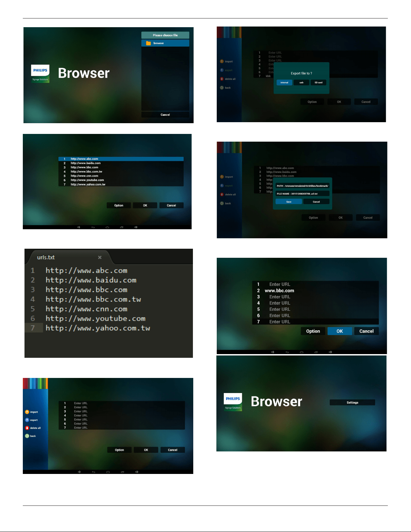Select row http://www.youtube.com in the highlighted imported list

pyautogui.click(x=121, y=180)
